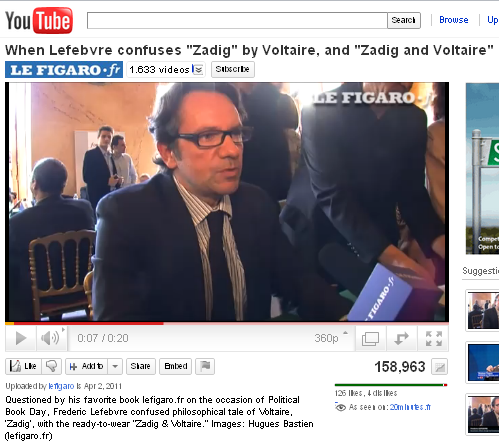Click the Share button
Viewport: 499px width, 445px height.
(x=140, y=366)
